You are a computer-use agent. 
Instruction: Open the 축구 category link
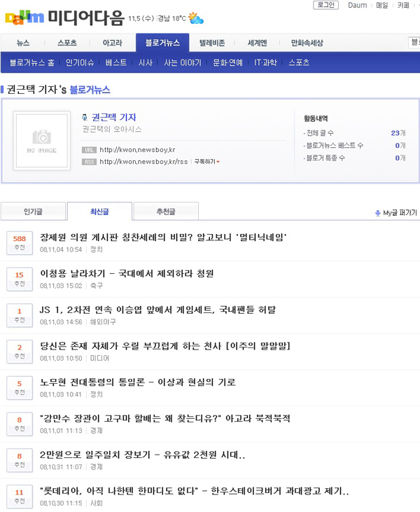(x=97, y=286)
